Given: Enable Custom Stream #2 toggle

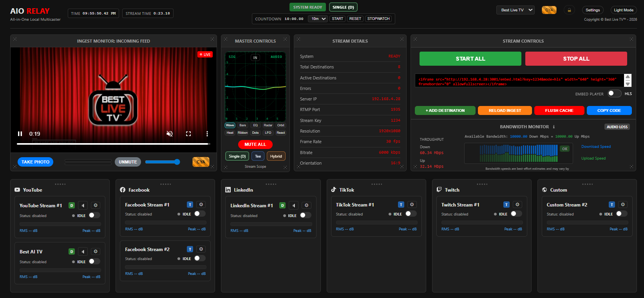Looking at the screenshot, I should pyautogui.click(x=621, y=214).
